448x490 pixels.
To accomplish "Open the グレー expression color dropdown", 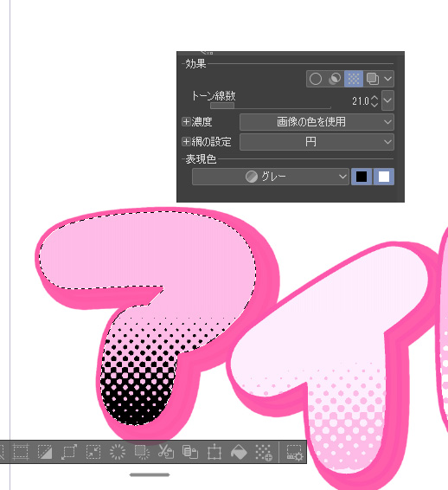I will pos(271,177).
